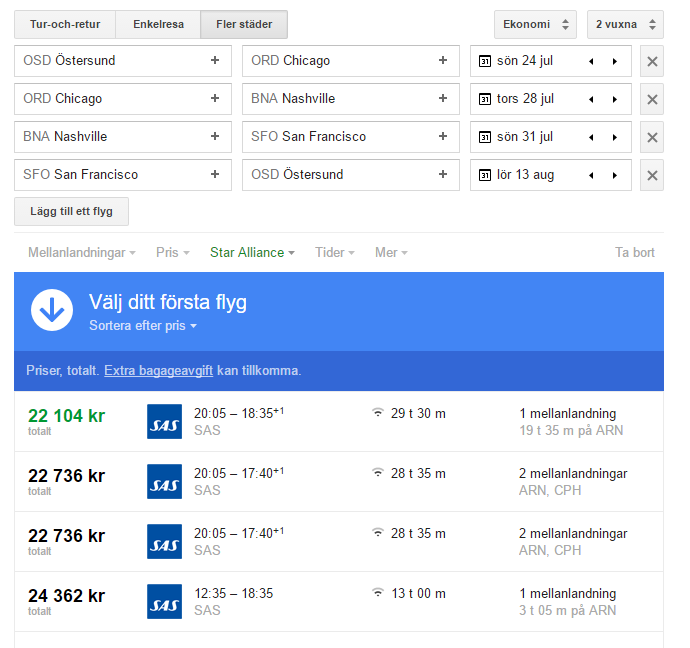The width and height of the screenshot is (690, 648).
Task: Open calendar icon for sön 24 jul
Action: 486,61
